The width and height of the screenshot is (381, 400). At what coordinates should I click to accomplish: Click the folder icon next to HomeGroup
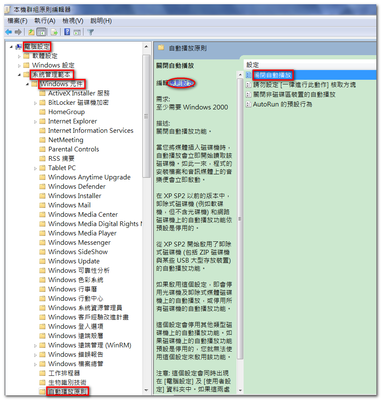42,112
